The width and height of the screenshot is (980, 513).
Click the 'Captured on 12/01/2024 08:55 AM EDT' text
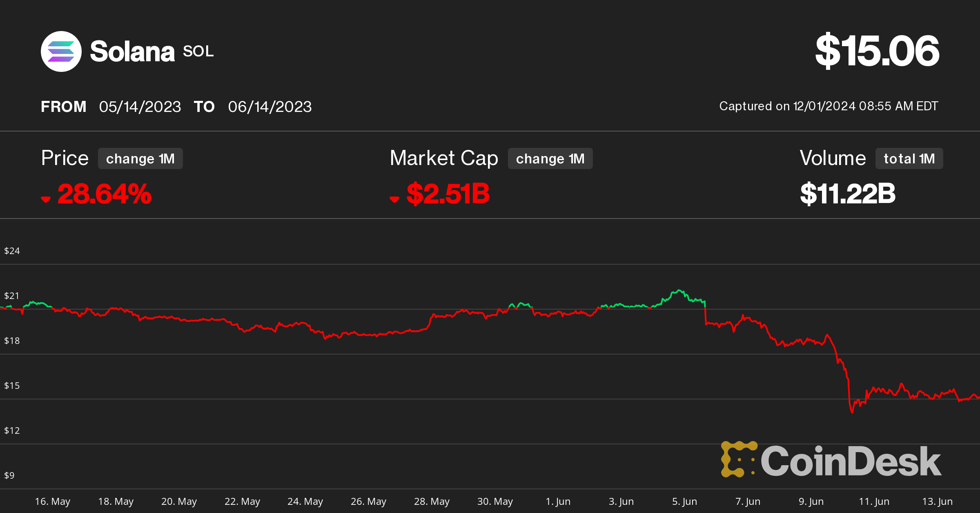[x=829, y=106]
